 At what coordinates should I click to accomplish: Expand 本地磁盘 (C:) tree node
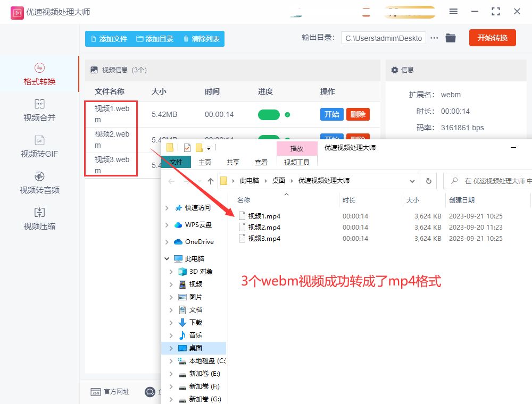[171, 361]
